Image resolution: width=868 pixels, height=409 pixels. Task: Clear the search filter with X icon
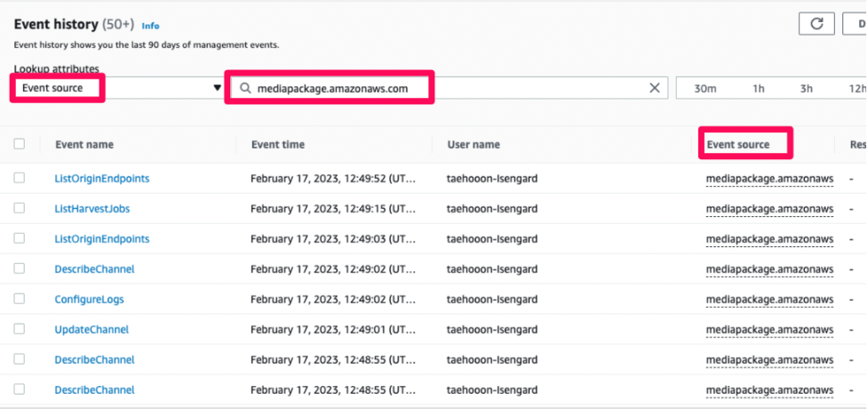pyautogui.click(x=655, y=88)
